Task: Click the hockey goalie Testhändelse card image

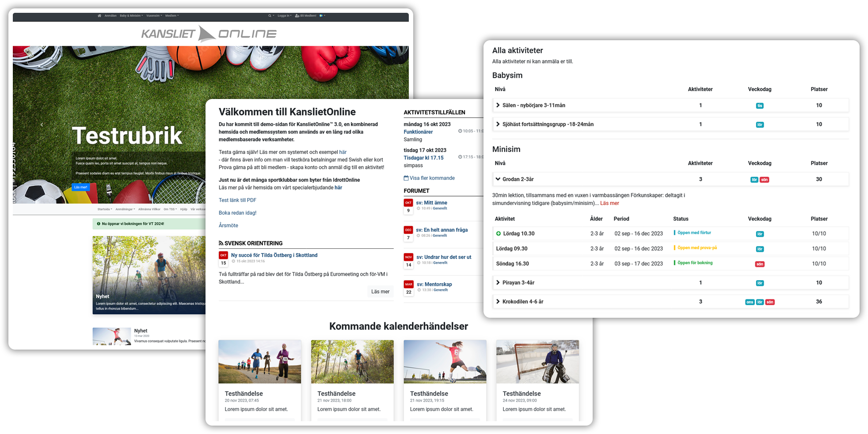Action: coord(537,362)
